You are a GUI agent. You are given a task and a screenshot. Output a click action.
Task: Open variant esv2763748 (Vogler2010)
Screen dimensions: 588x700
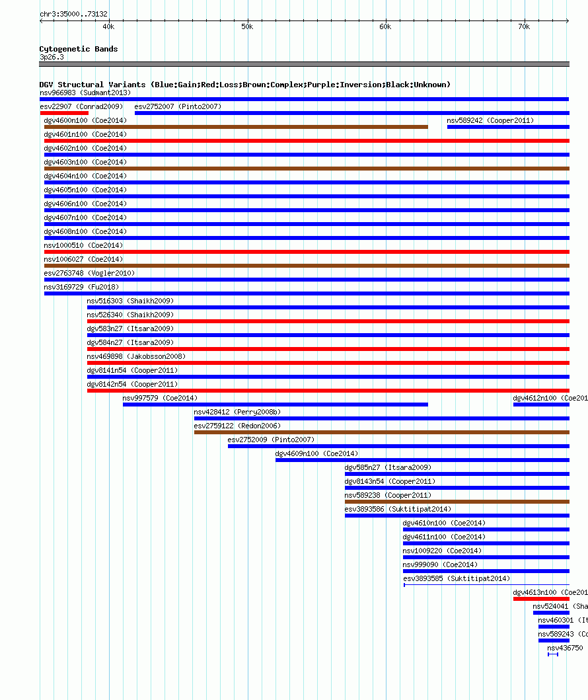[x=89, y=273]
